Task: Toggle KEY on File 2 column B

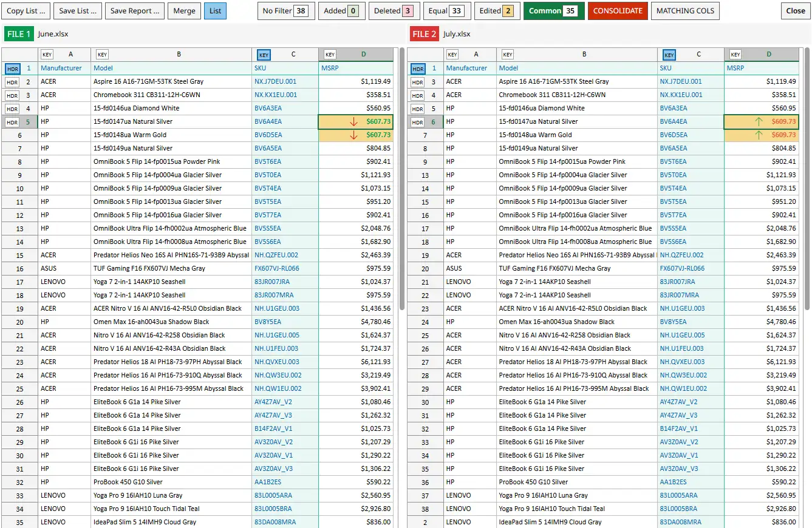Action: pos(508,55)
